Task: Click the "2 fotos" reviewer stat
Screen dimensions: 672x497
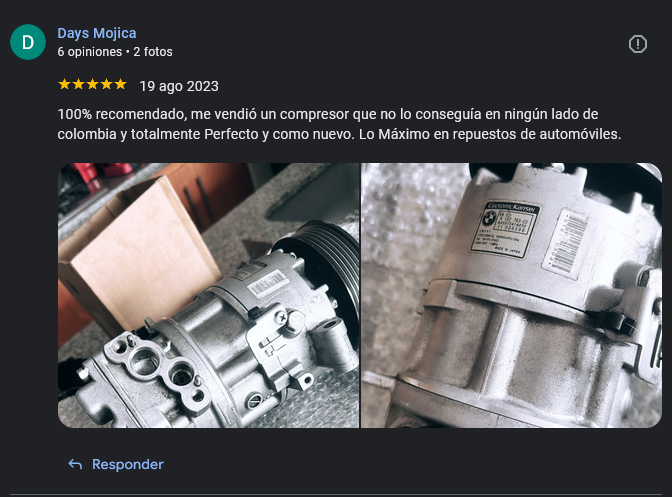Action: click(x=153, y=52)
